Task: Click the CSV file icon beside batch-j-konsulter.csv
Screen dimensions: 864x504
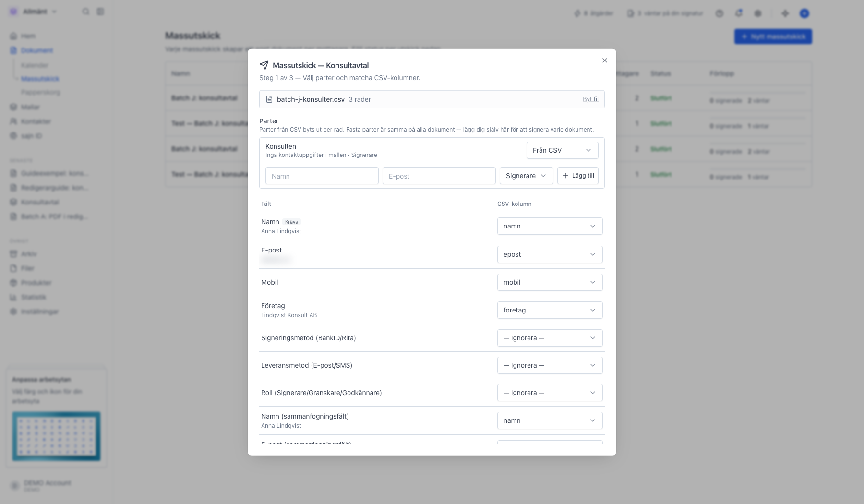Action: pos(269,99)
